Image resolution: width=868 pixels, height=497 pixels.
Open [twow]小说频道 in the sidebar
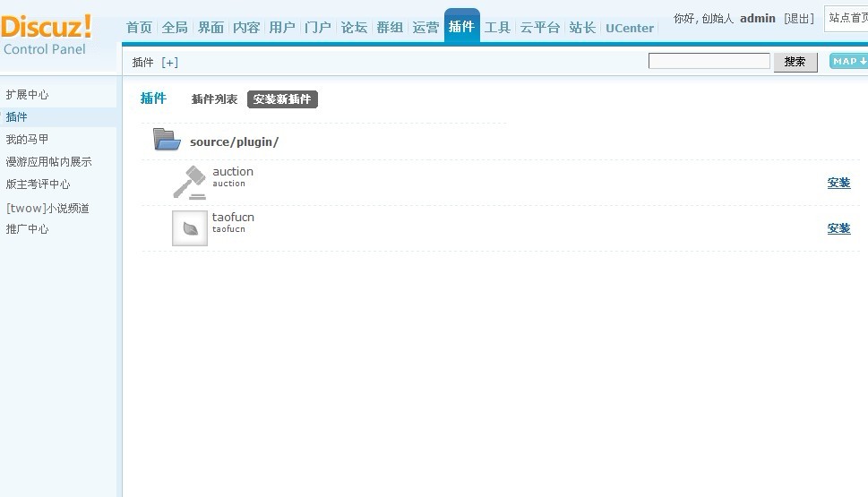pos(47,208)
